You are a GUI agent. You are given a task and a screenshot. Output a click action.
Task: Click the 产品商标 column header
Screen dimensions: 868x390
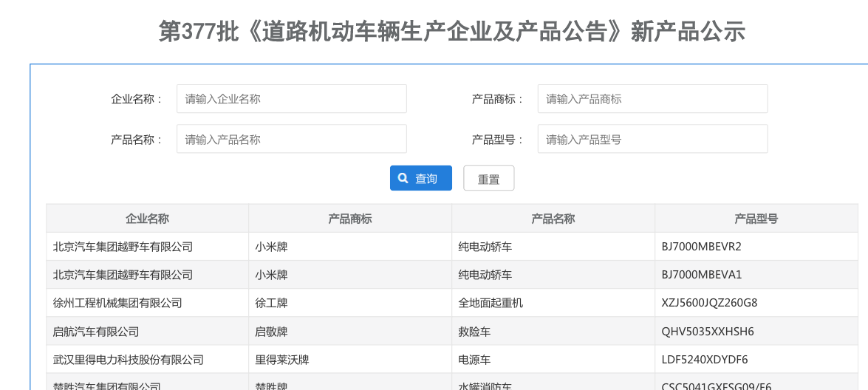350,219
